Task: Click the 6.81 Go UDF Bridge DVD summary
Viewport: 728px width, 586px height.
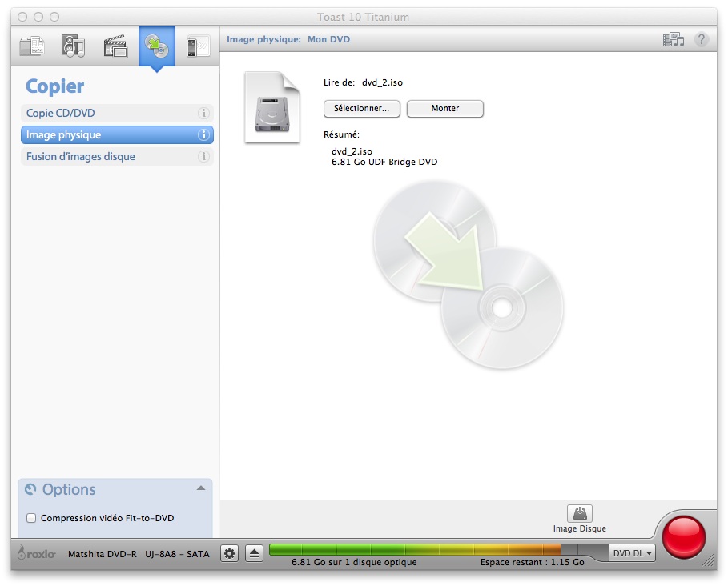Action: [384, 162]
